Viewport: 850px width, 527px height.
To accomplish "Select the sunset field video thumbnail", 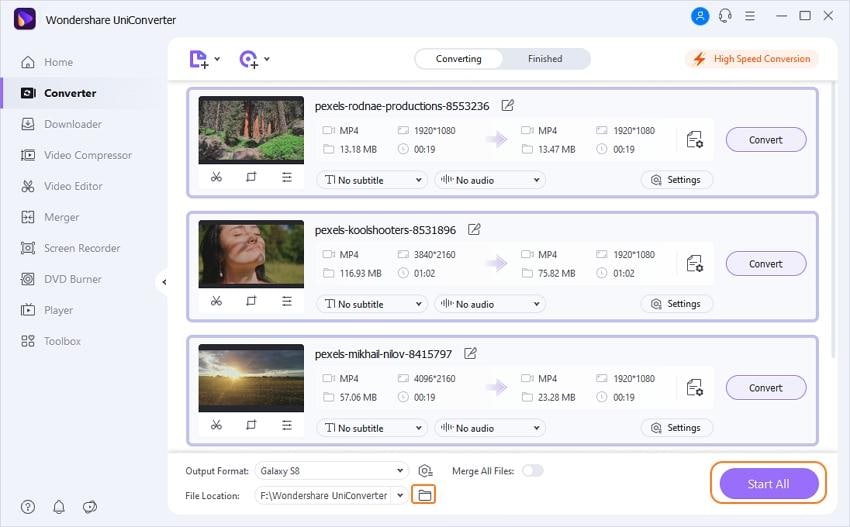I will click(251, 378).
